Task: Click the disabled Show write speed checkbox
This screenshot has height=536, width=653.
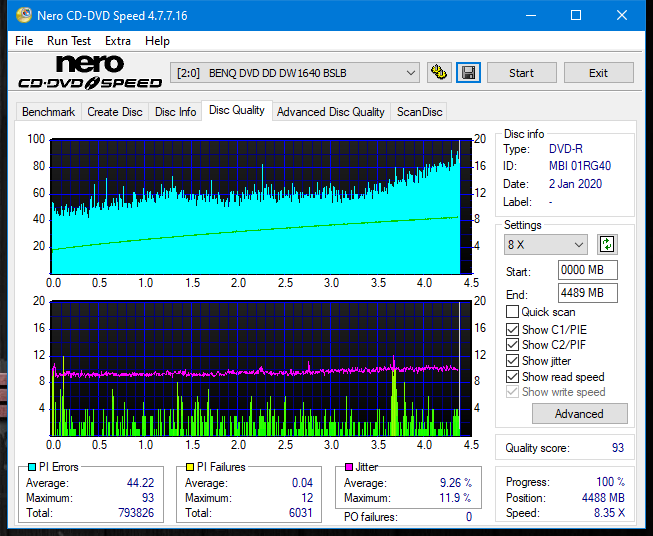Action: (x=512, y=392)
